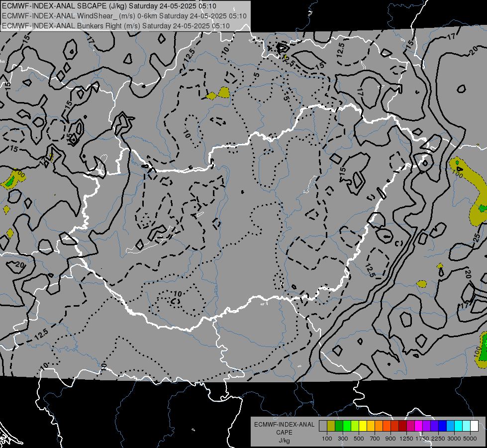The width and height of the screenshot is (487, 448).
Task: Click the CAPE word in legend
Action: tap(284, 433)
